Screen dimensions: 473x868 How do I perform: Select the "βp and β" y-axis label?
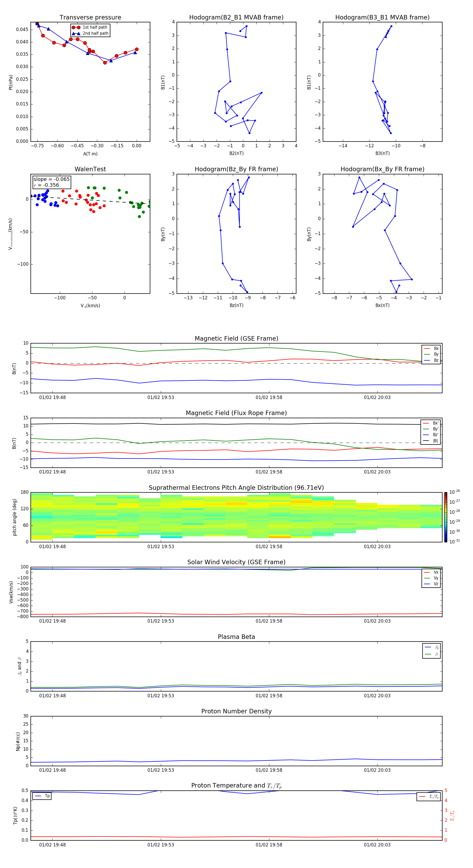point(19,666)
